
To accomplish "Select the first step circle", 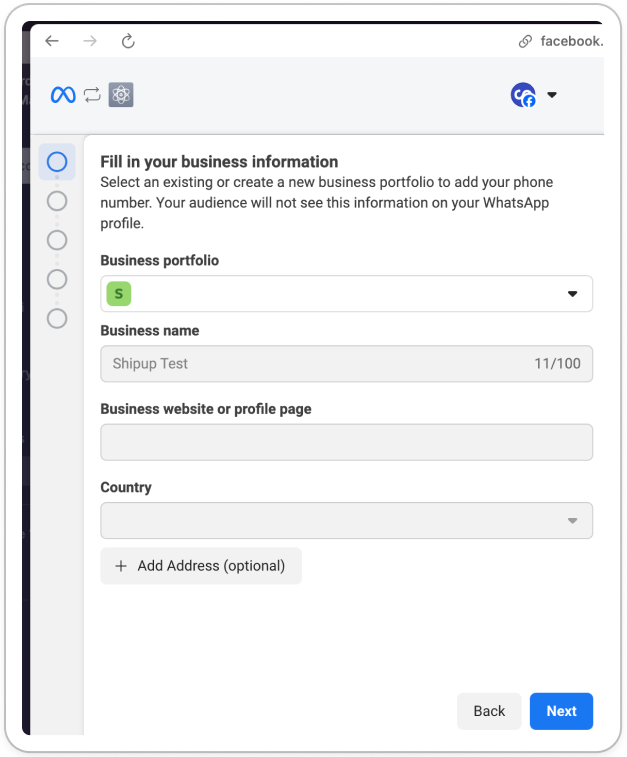I will point(57,162).
